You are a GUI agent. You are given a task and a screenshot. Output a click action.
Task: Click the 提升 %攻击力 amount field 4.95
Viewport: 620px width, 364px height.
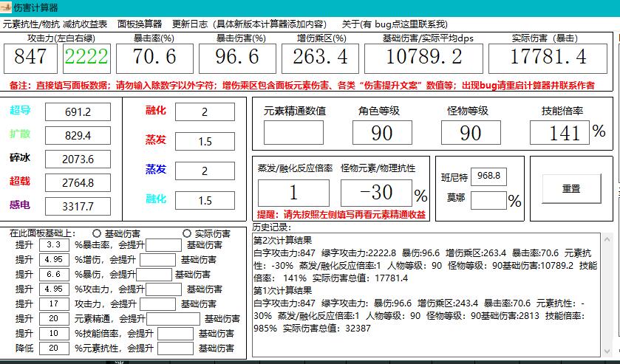point(54,289)
